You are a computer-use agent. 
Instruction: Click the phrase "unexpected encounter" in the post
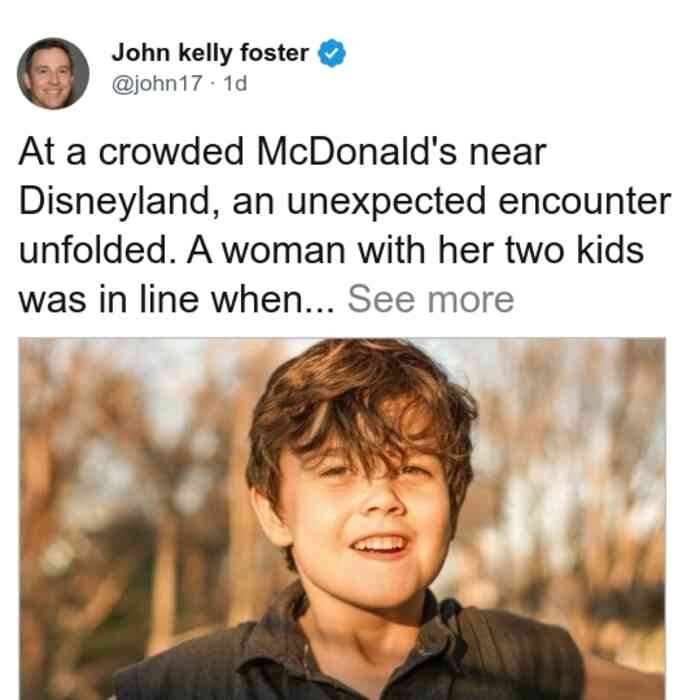click(479, 202)
